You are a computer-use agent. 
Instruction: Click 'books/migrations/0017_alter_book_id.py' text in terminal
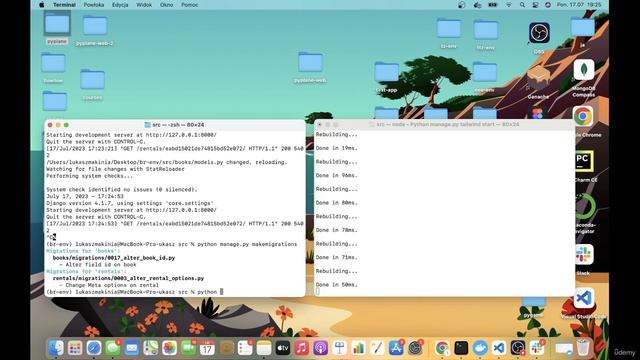point(114,258)
